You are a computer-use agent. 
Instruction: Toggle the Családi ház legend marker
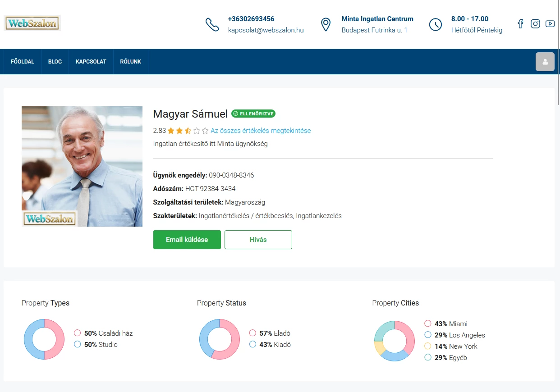(77, 333)
